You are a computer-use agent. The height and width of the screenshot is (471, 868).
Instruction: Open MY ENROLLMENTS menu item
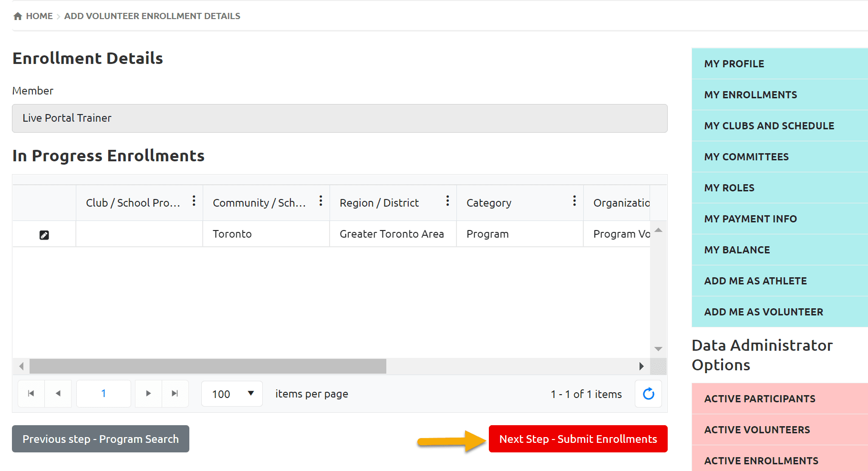(x=780, y=94)
